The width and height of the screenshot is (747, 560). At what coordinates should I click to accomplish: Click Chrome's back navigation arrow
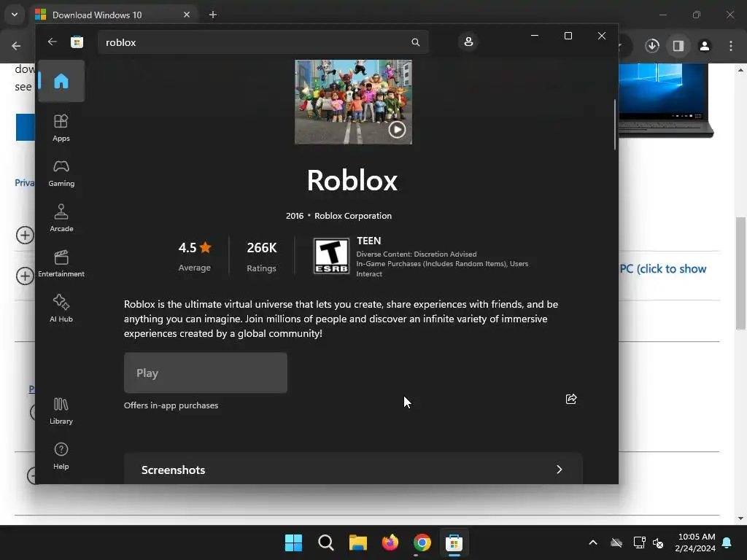(16, 46)
